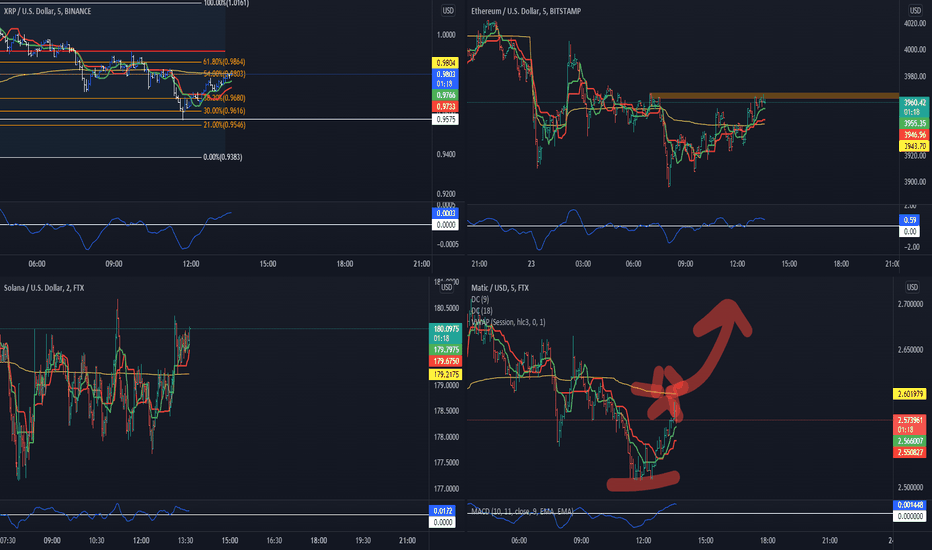Click red 0.9733 price label on XRP scale
The image size is (932, 550).
pyautogui.click(x=445, y=106)
